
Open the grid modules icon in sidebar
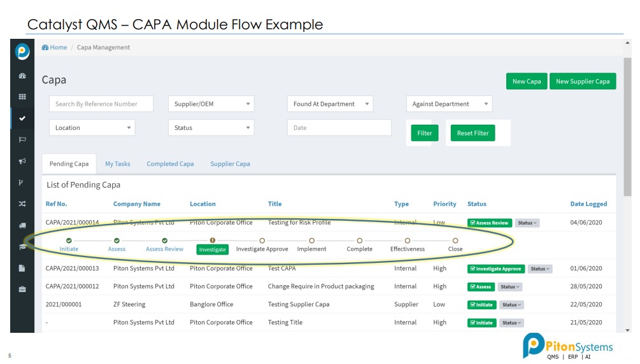(x=22, y=97)
